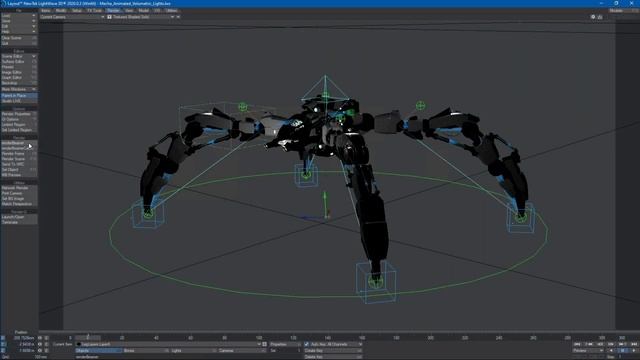Click the play forward playback button
640x360 pixels.
click(633, 351)
